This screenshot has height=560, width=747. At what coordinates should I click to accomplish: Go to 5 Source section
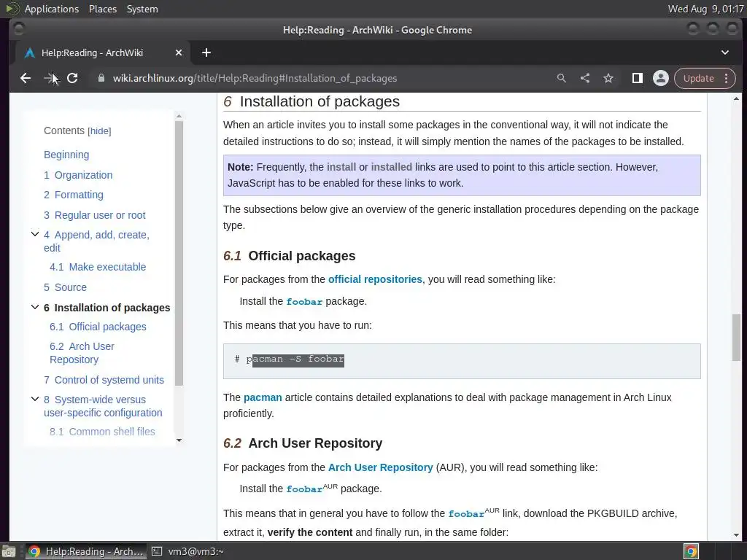click(65, 287)
